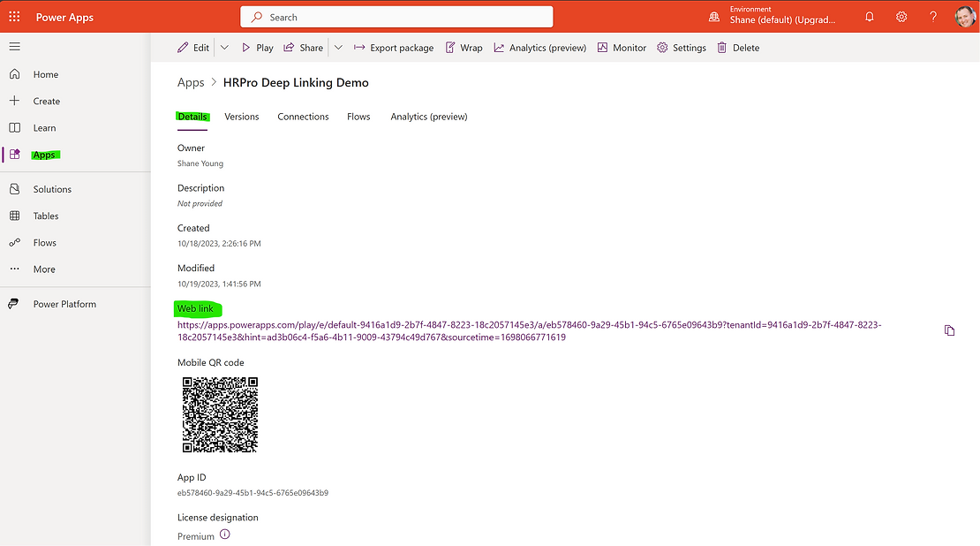Expand the Share dropdown arrow
This screenshot has height=546, width=980.
coord(338,48)
